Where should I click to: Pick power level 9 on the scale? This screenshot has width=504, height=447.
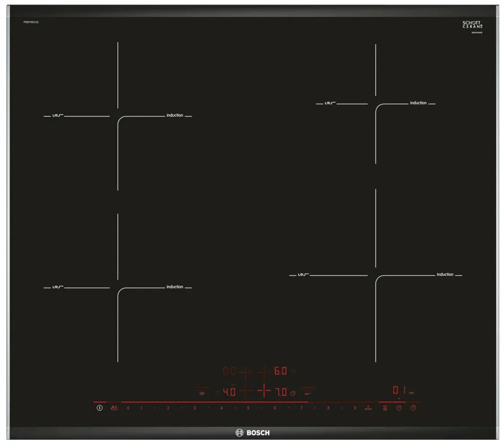click(x=355, y=408)
